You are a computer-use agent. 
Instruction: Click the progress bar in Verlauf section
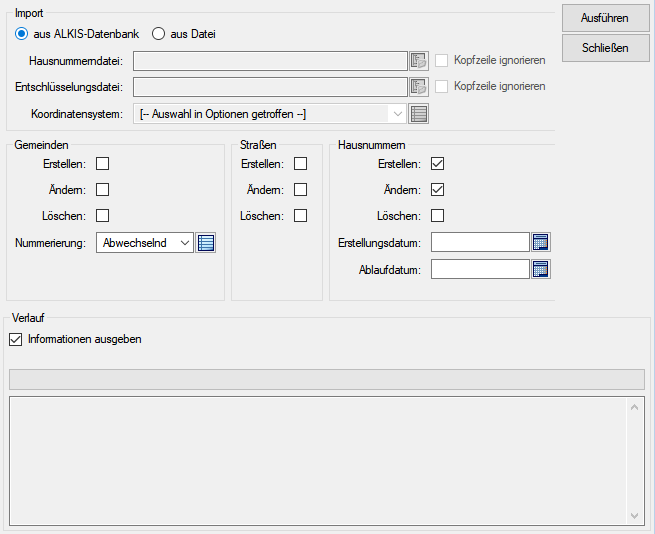pyautogui.click(x=325, y=379)
